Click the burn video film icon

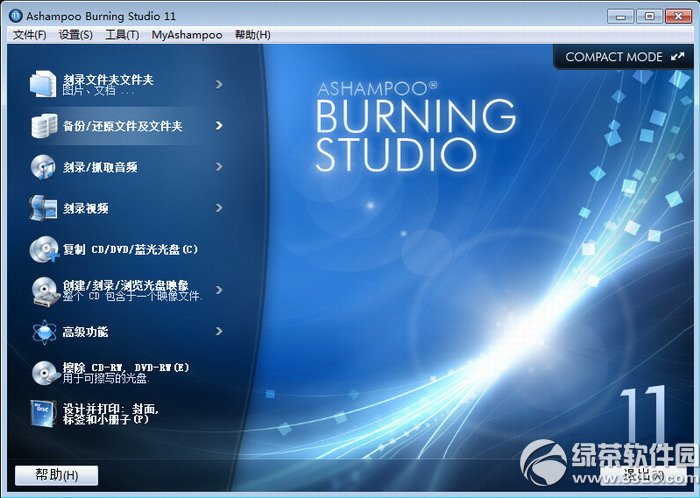43,208
